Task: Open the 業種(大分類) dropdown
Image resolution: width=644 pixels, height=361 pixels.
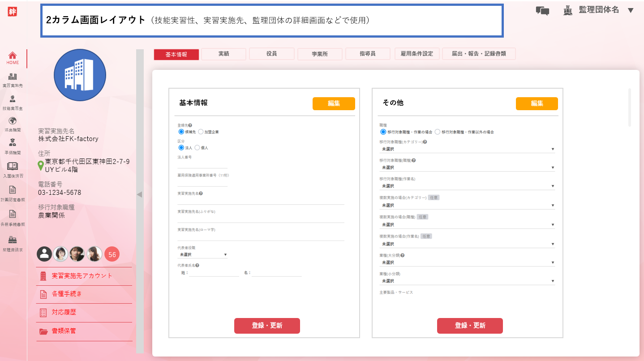Action: [467, 262]
